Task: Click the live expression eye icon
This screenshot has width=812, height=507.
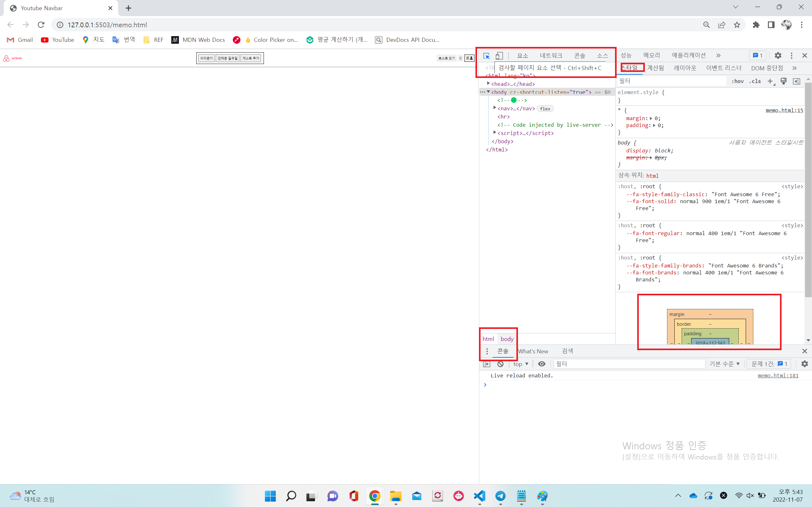Action: point(541,364)
